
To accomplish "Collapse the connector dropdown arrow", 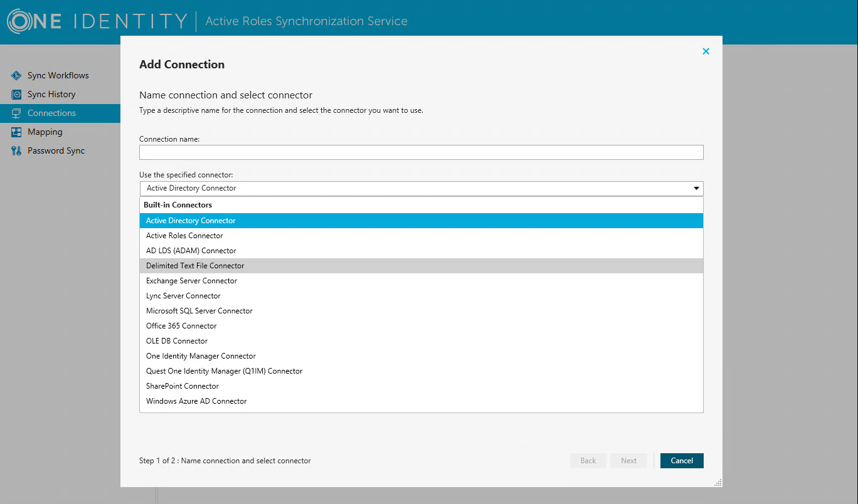I will click(x=696, y=188).
